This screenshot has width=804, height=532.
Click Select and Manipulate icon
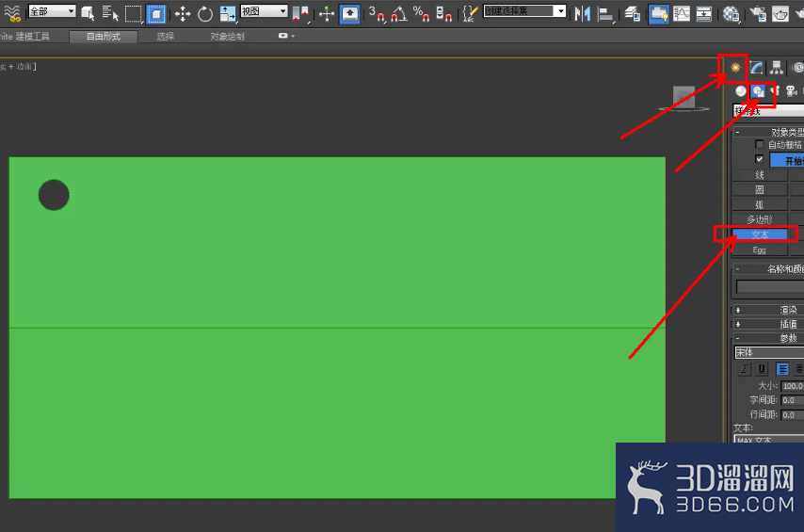click(x=327, y=14)
